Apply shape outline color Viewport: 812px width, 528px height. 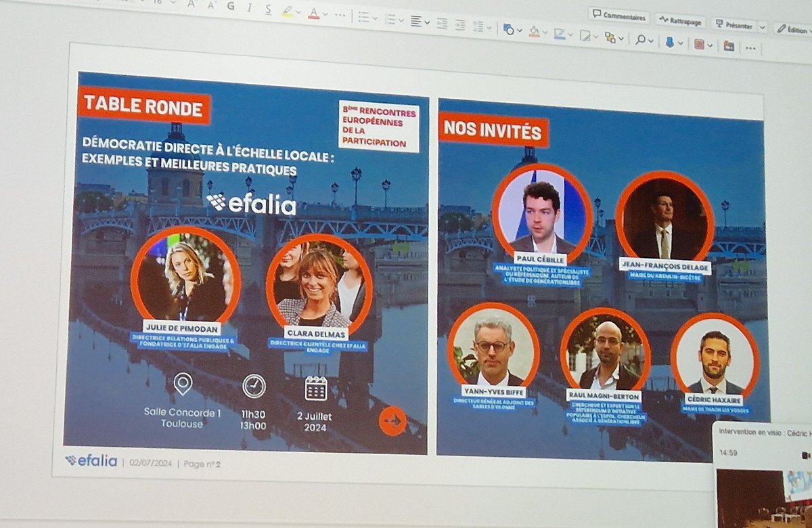click(559, 32)
